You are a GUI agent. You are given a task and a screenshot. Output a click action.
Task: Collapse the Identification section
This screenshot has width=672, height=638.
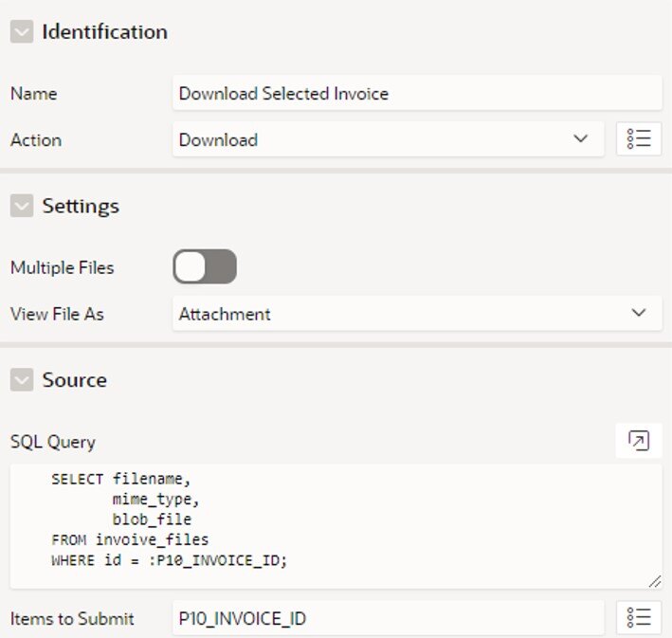22,31
